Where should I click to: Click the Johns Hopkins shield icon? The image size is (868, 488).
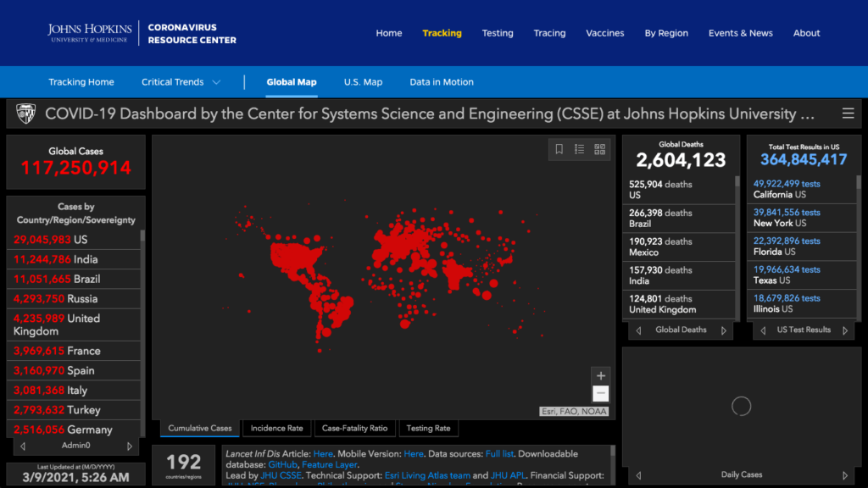(25, 114)
